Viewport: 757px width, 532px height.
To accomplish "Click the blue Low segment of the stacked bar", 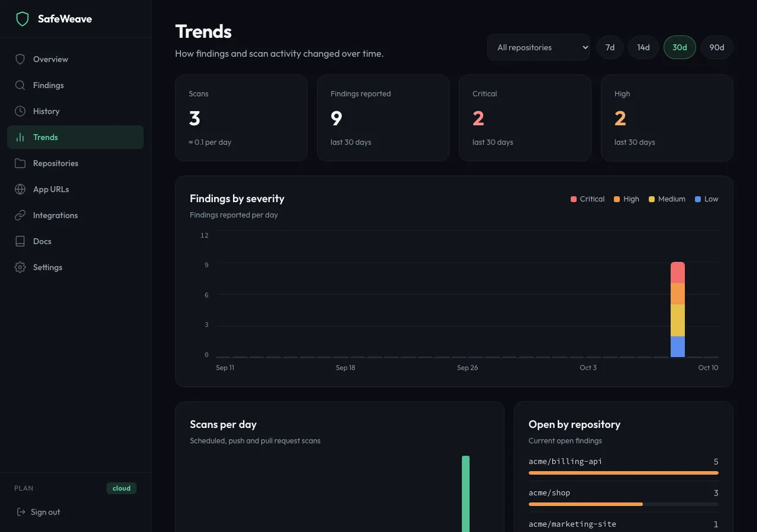I will tap(678, 347).
